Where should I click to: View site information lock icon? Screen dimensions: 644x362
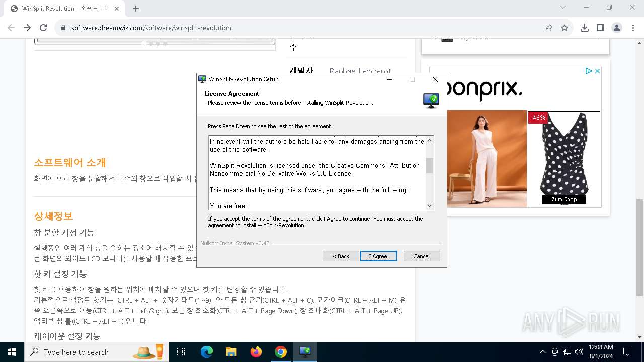point(63,28)
